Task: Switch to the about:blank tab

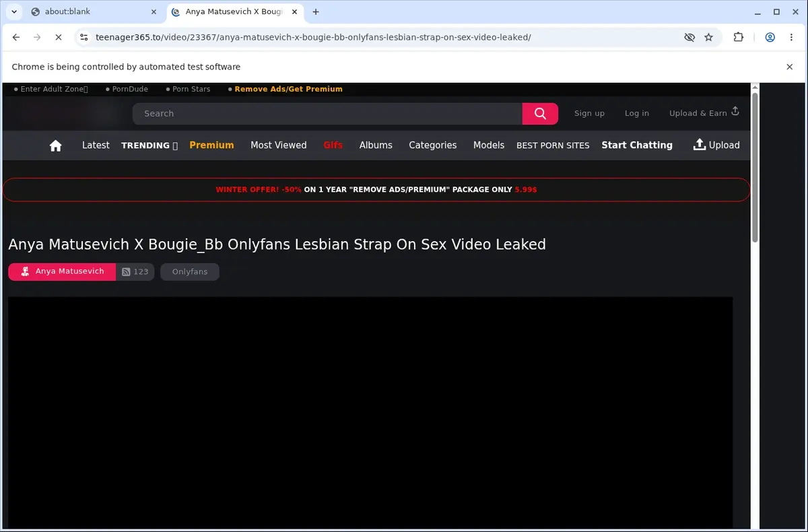Action: tap(94, 11)
